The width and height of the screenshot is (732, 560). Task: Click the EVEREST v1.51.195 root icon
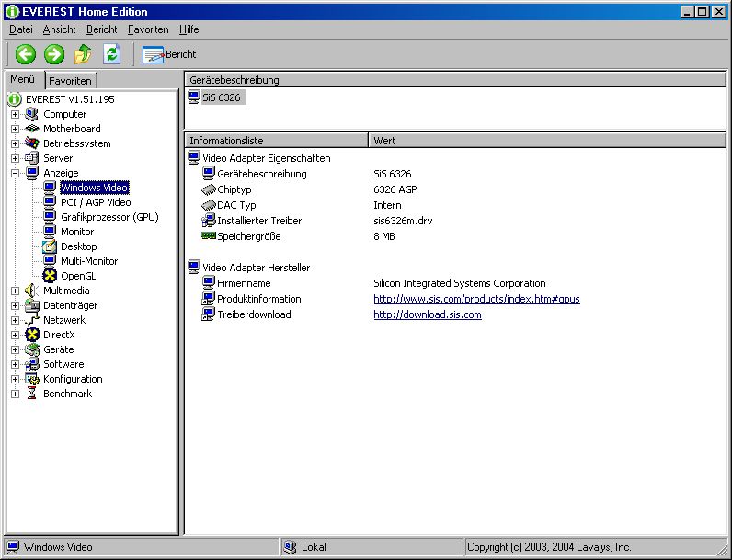(15, 99)
